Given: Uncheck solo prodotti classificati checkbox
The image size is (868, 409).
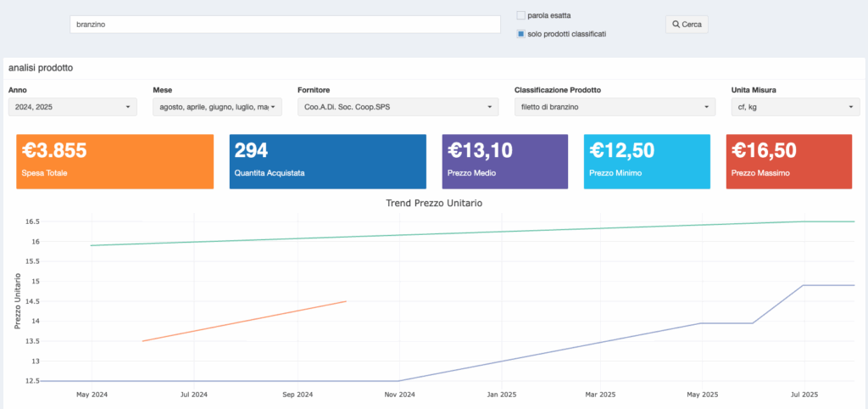Looking at the screenshot, I should click(x=521, y=34).
